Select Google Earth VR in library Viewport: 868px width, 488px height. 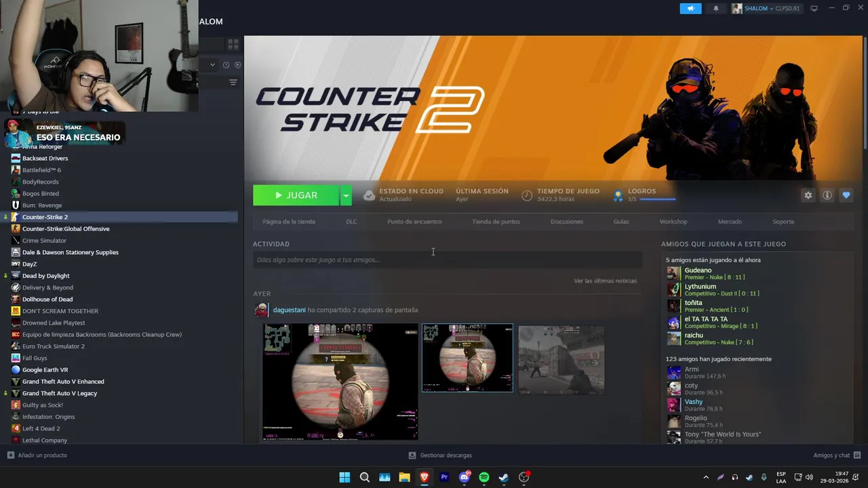45,370
